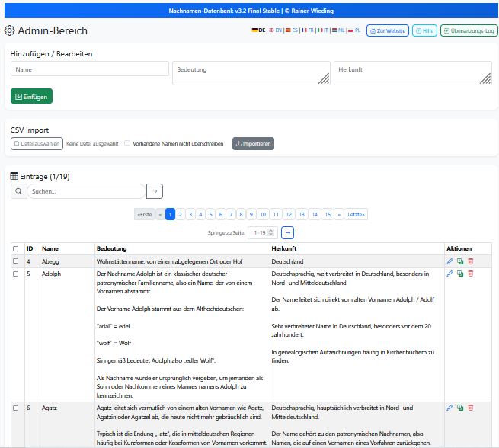Go to pagination page 5
Screen dimensions: 499x448
[211, 214]
